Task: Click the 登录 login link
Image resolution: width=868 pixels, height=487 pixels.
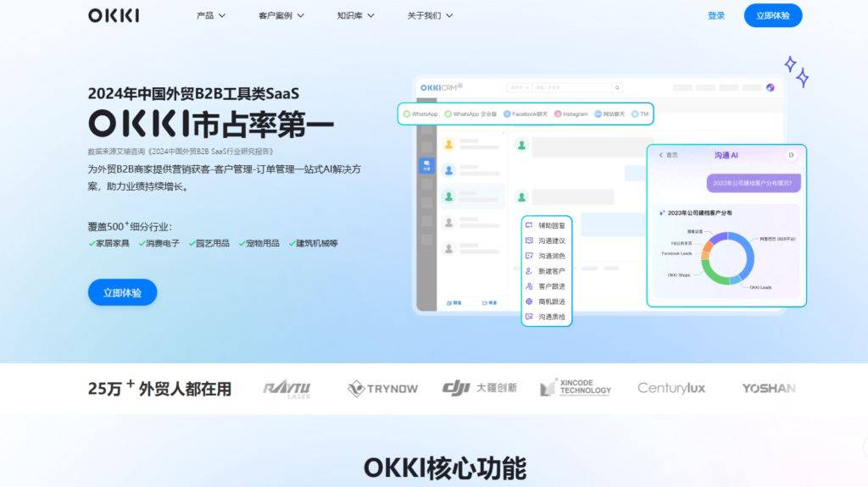Action: click(716, 15)
